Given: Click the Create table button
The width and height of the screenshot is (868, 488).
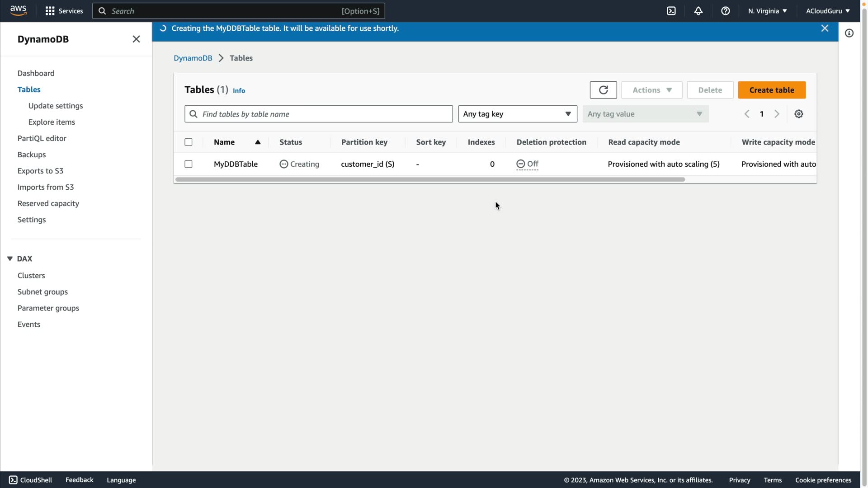Looking at the screenshot, I should pyautogui.click(x=771, y=90).
